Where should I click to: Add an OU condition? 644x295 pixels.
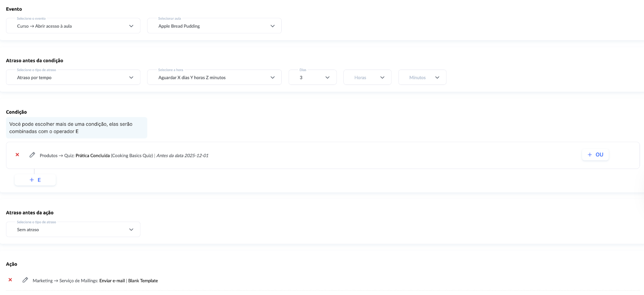pyautogui.click(x=595, y=155)
